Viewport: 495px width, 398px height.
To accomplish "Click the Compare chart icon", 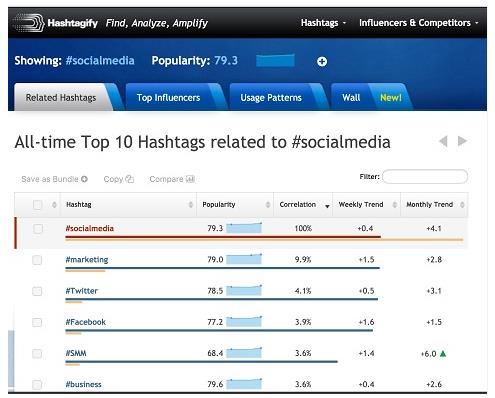I will pyautogui.click(x=190, y=179).
